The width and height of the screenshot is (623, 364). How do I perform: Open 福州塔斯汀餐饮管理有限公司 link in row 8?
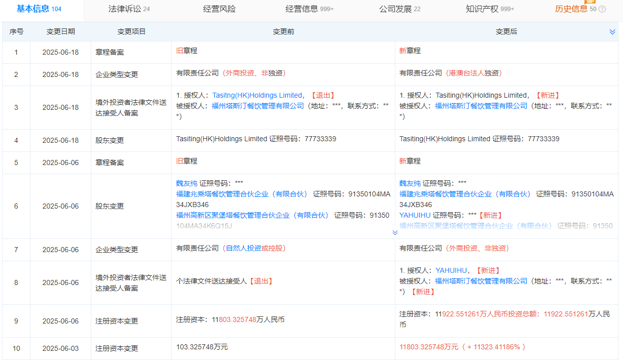tap(481, 281)
